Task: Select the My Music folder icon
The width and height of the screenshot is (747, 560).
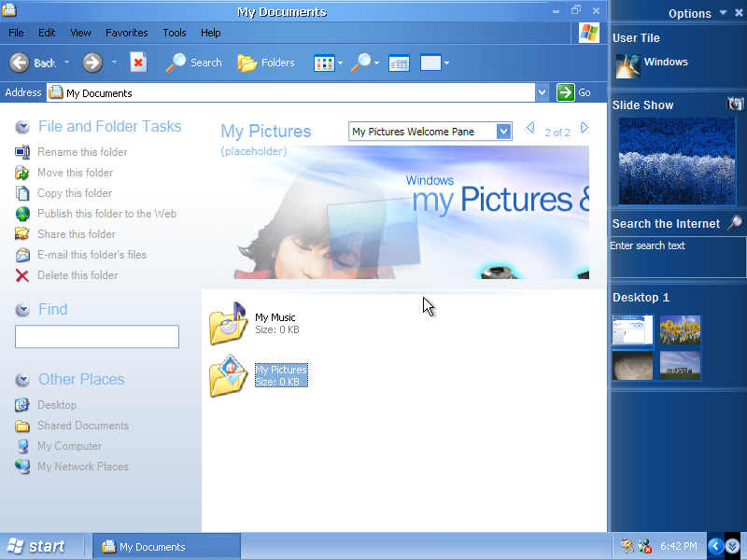Action: [228, 323]
